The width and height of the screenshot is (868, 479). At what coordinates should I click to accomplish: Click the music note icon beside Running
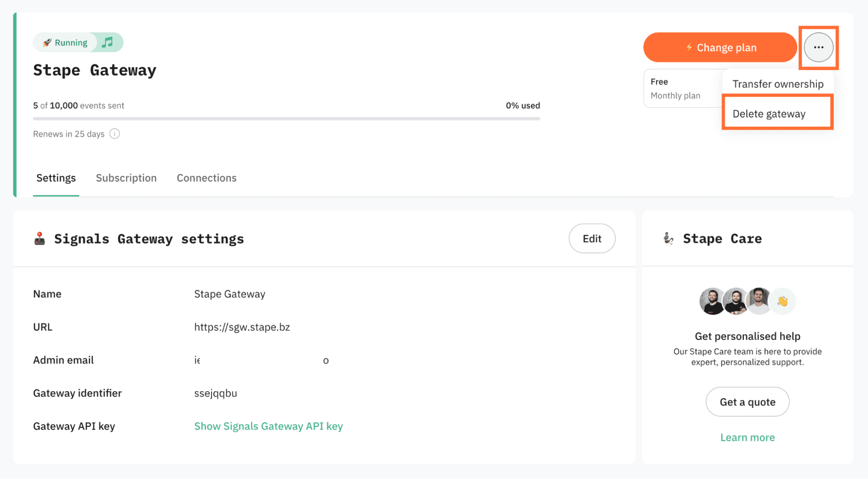click(x=107, y=42)
